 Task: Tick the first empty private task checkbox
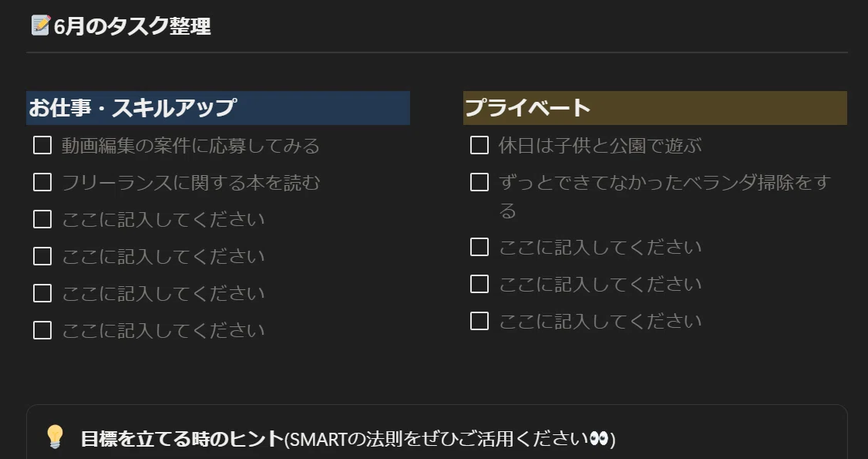pos(479,247)
